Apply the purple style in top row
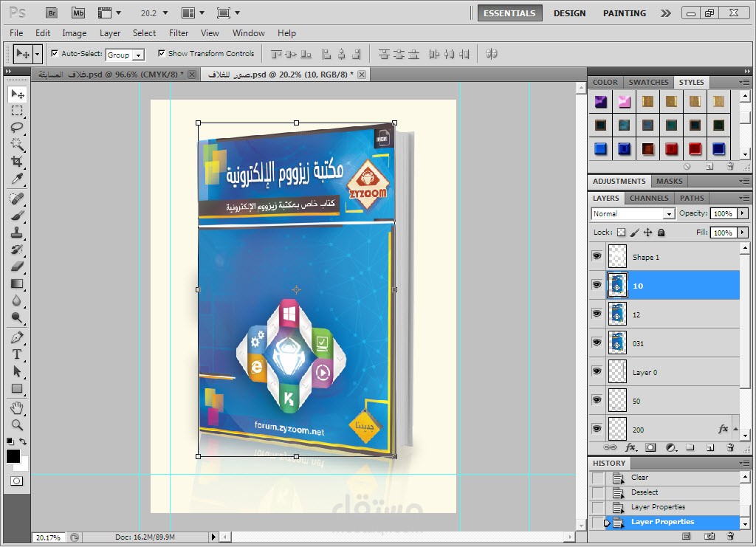This screenshot has width=756, height=547. tap(600, 102)
